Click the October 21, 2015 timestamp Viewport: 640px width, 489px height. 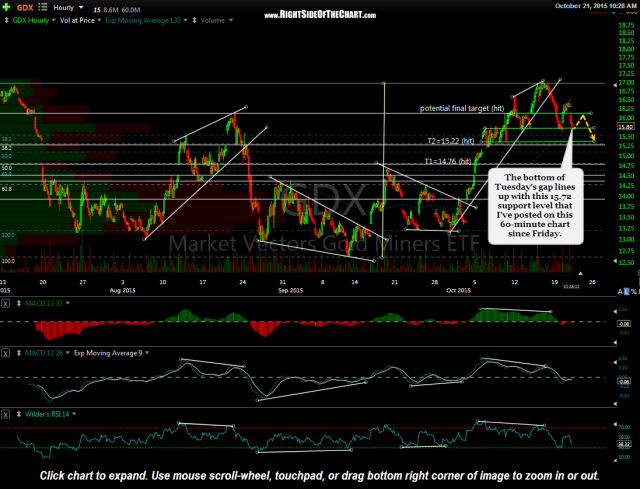[595, 6]
